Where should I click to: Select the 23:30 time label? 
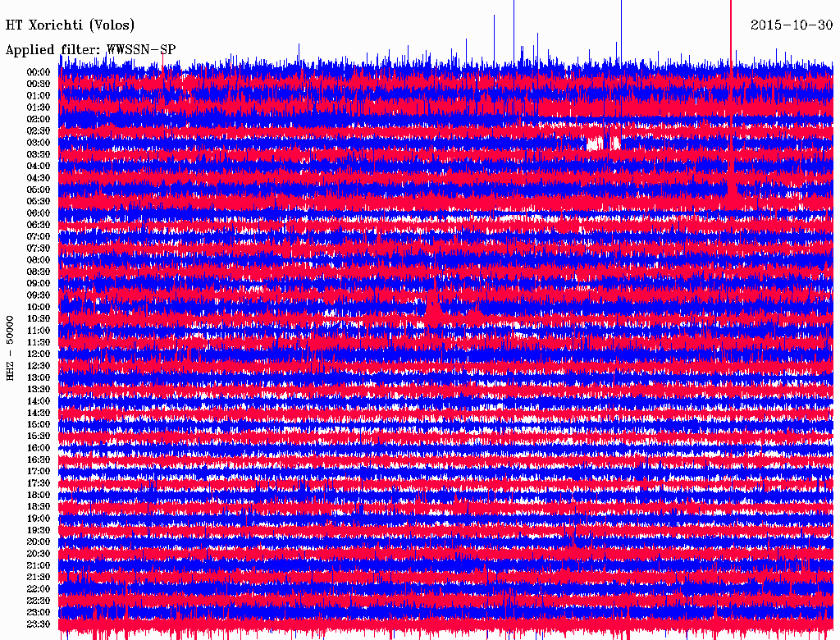[39, 624]
